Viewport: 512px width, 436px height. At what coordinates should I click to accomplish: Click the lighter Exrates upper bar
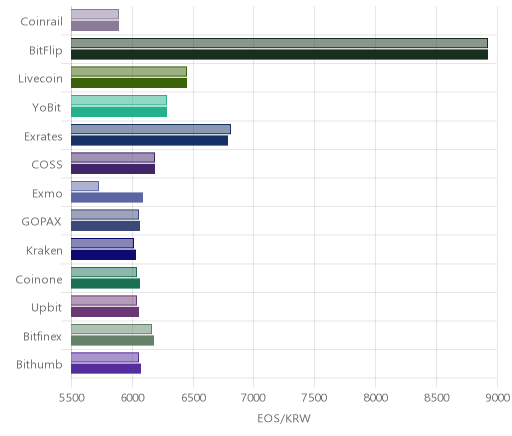tap(151, 129)
